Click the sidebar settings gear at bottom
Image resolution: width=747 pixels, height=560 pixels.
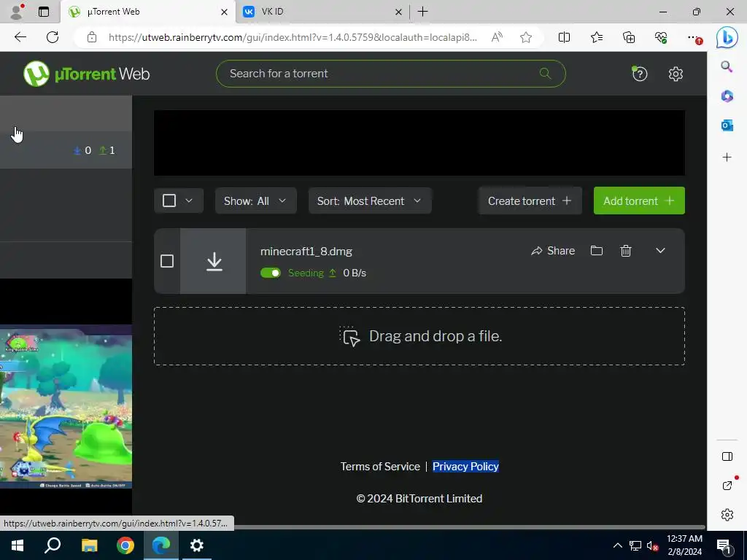727,515
